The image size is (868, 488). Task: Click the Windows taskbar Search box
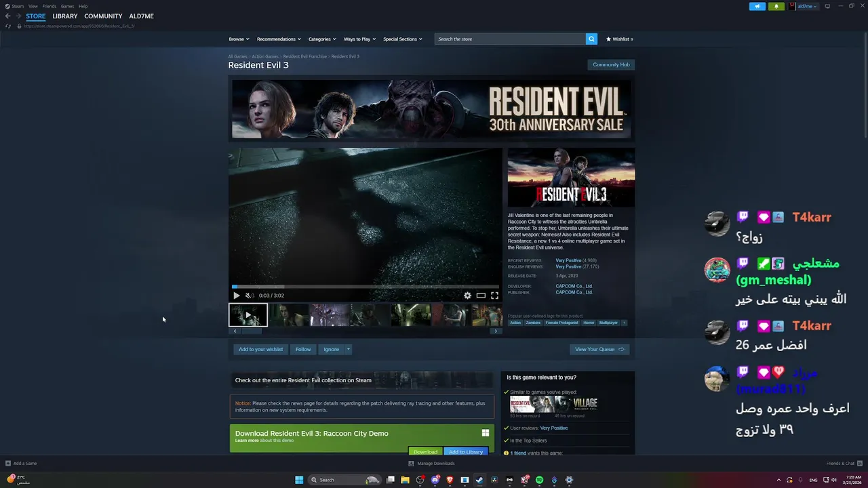(x=344, y=480)
